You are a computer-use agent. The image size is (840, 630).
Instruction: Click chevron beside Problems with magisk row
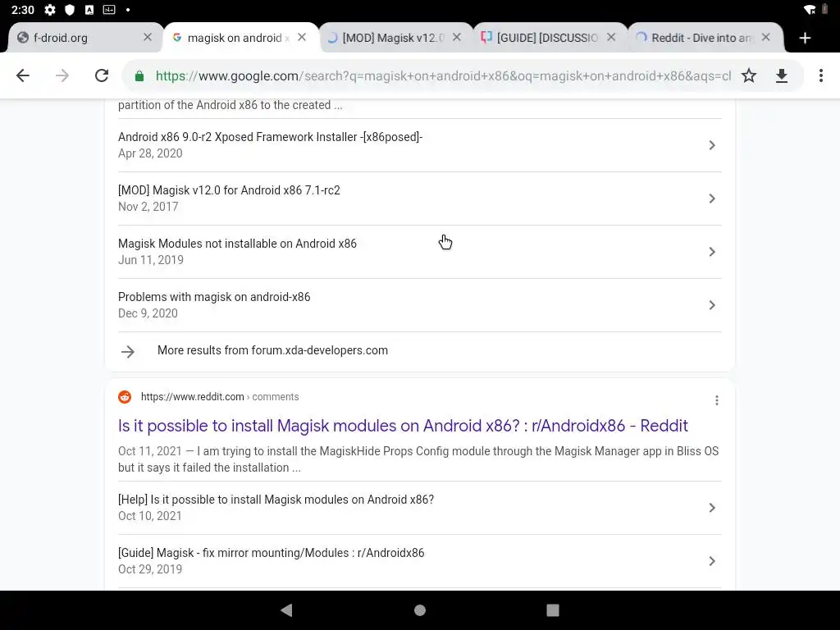click(x=712, y=305)
